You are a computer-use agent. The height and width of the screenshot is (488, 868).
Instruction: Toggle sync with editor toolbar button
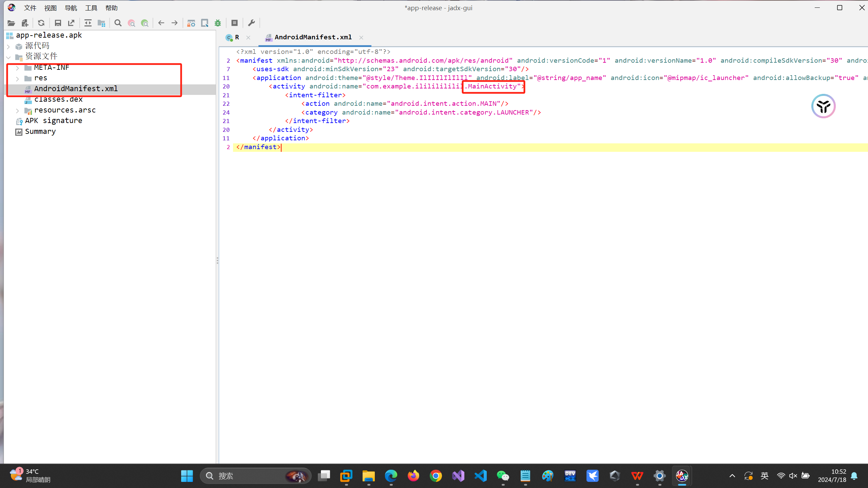(x=88, y=23)
